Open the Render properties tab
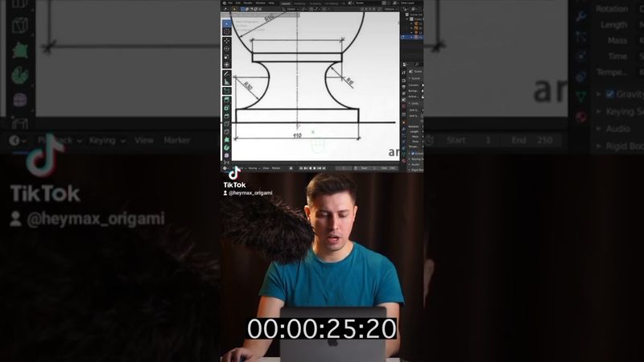The image size is (644, 362). click(404, 80)
